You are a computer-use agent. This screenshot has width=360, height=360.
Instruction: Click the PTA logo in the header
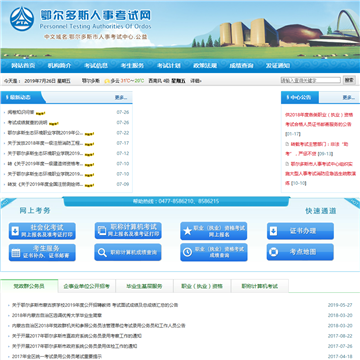(22, 19)
